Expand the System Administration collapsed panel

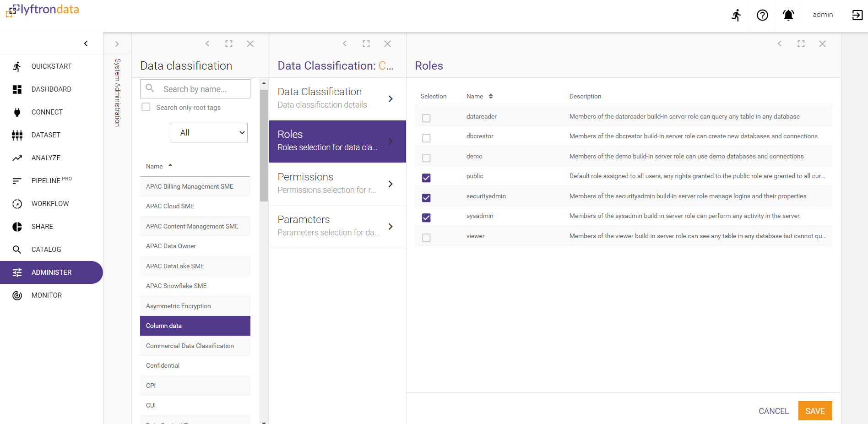tap(117, 44)
